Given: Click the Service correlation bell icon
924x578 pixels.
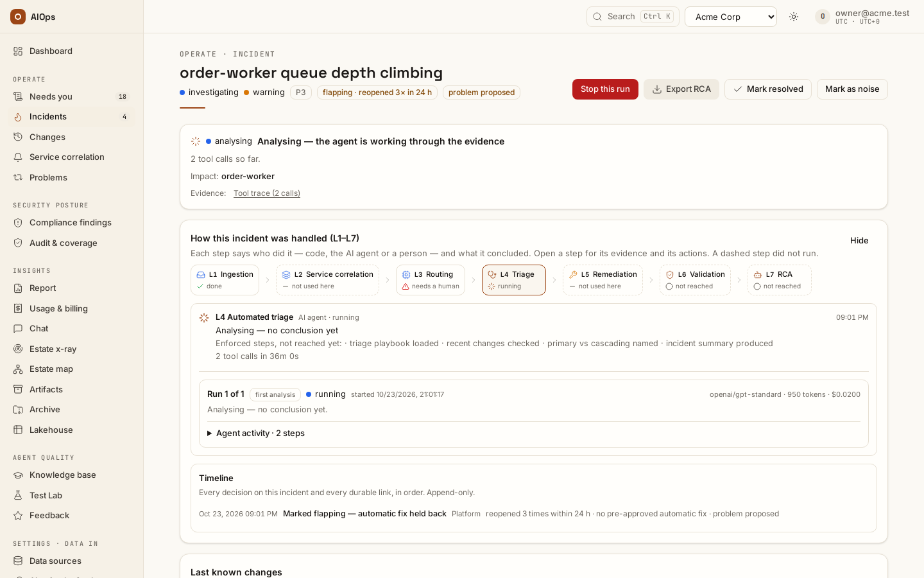Looking at the screenshot, I should click(x=18, y=157).
